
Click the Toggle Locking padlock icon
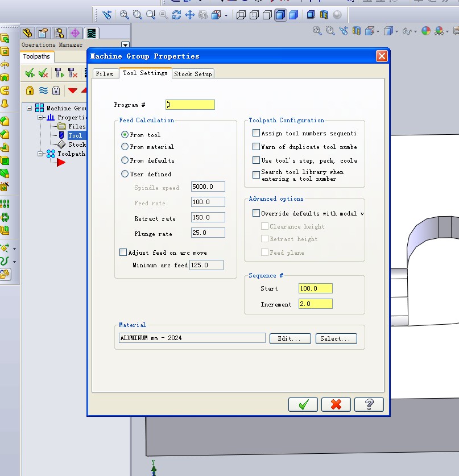pos(30,90)
